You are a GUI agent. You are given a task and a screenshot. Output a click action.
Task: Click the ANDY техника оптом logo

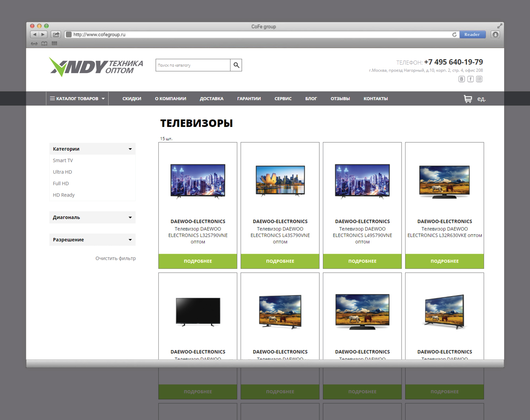click(96, 66)
